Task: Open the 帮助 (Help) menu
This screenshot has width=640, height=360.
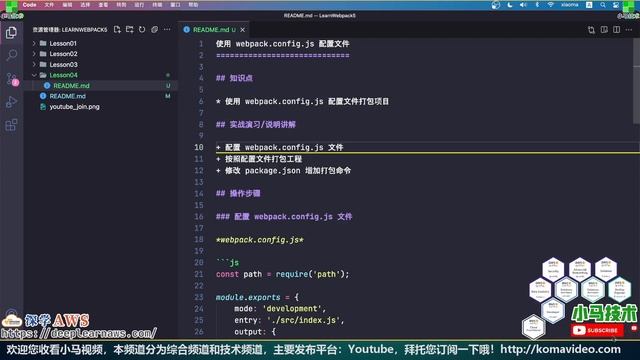Action: click(x=193, y=5)
